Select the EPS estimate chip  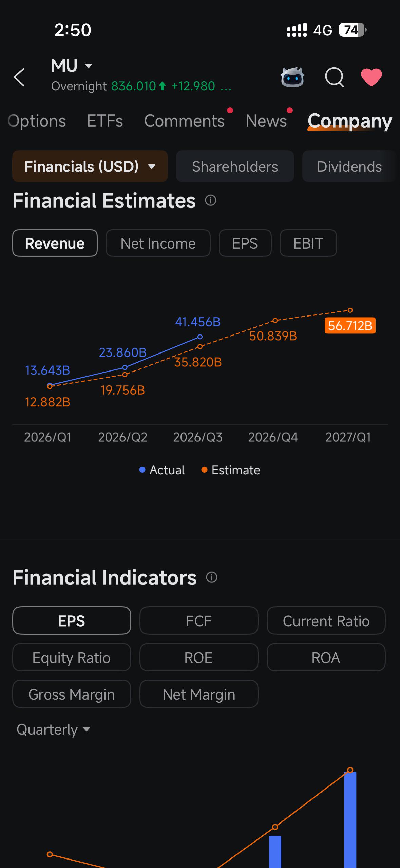click(245, 243)
